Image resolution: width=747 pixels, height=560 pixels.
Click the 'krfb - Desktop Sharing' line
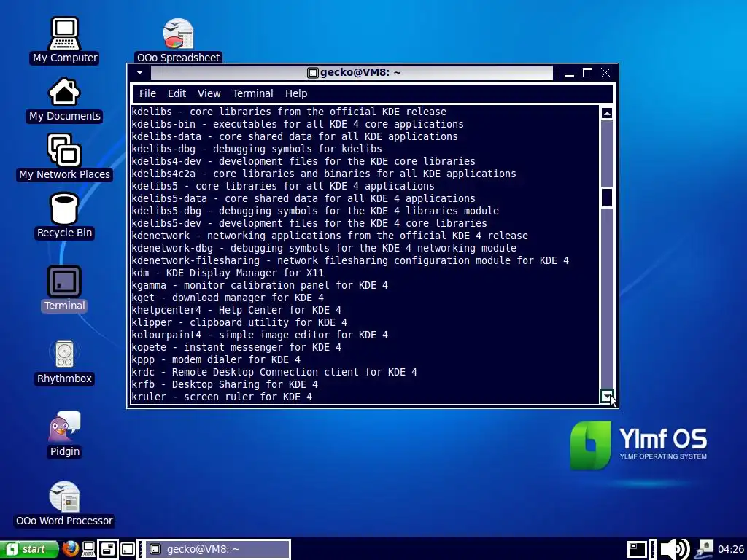tap(225, 384)
